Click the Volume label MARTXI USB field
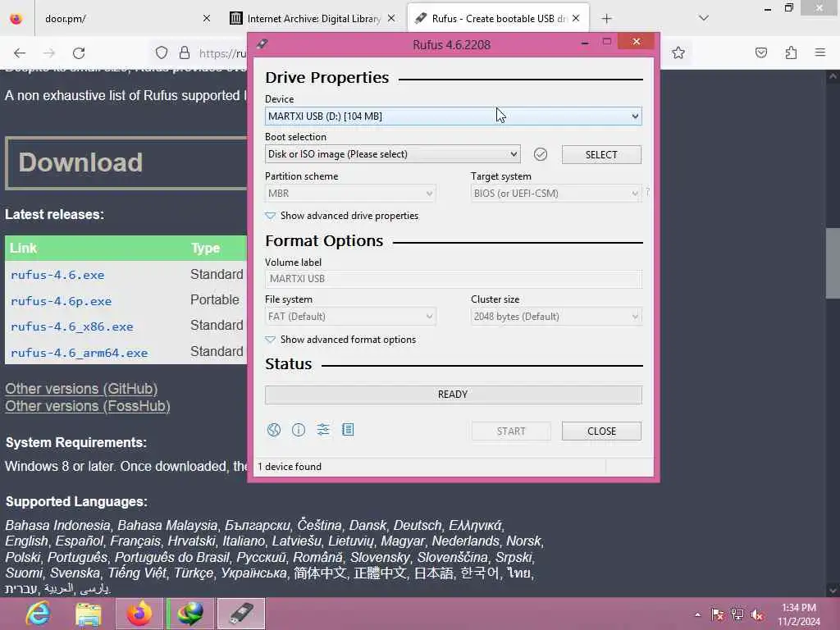The image size is (840, 630). pos(453,279)
